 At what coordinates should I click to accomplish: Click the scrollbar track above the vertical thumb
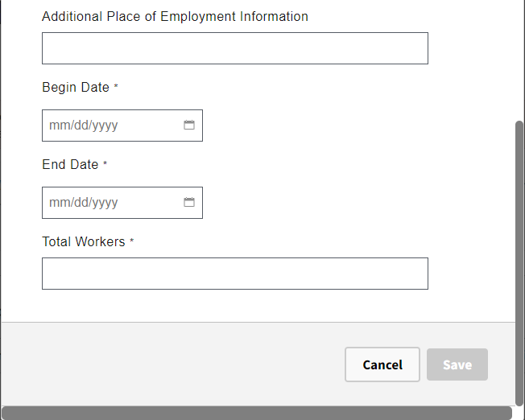(x=519, y=56)
